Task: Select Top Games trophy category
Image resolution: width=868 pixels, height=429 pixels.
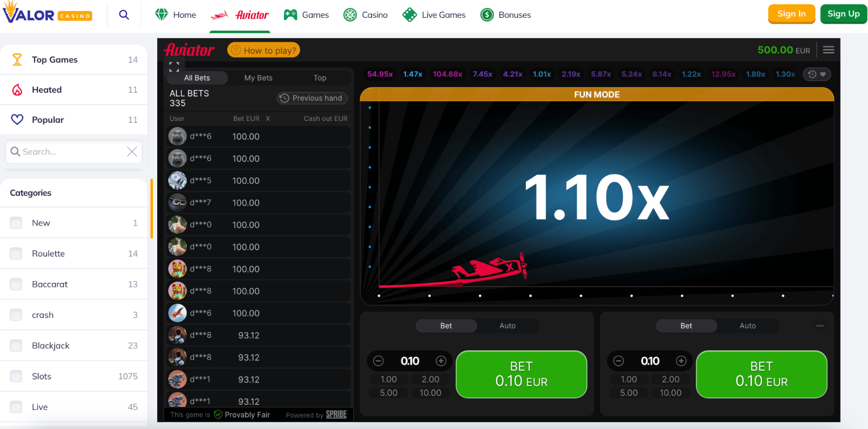Action: click(x=74, y=60)
